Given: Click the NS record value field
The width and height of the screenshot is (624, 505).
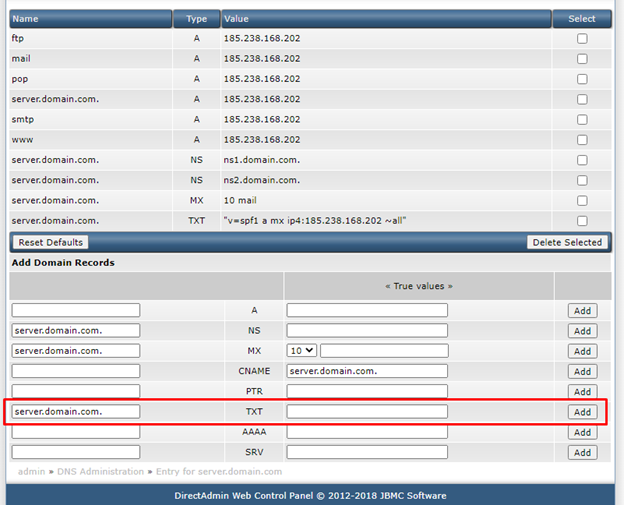Looking at the screenshot, I should (367, 330).
